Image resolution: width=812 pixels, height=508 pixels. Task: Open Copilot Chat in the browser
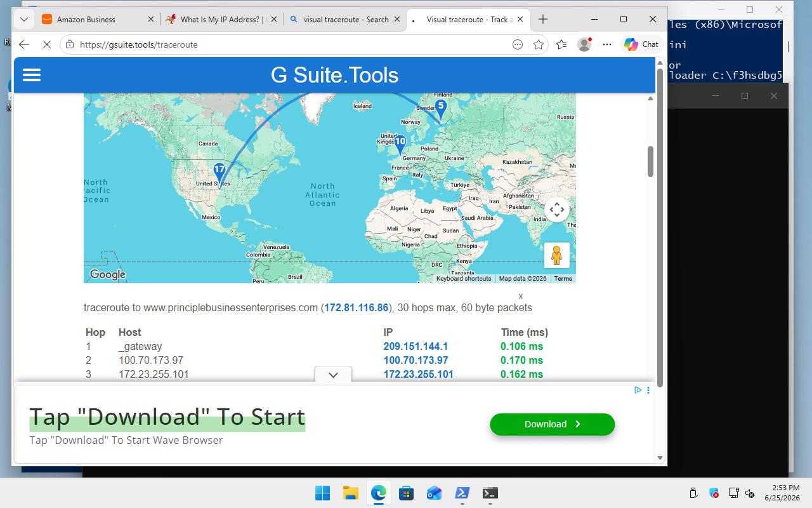[641, 44]
